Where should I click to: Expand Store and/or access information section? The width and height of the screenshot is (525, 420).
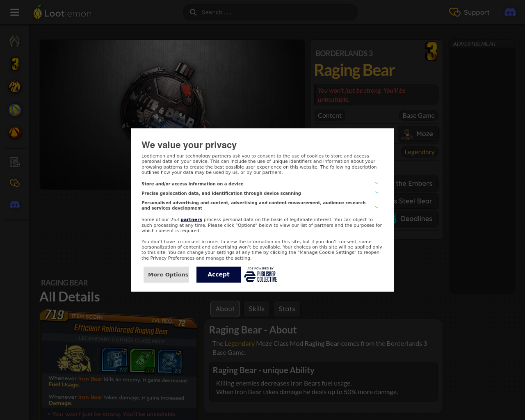[x=260, y=184]
